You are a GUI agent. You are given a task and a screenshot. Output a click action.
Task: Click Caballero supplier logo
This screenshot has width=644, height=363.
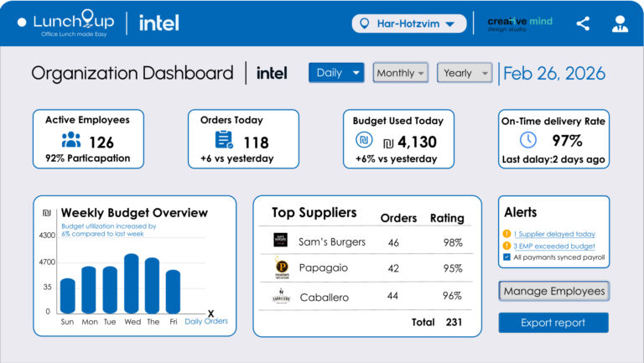[282, 296]
